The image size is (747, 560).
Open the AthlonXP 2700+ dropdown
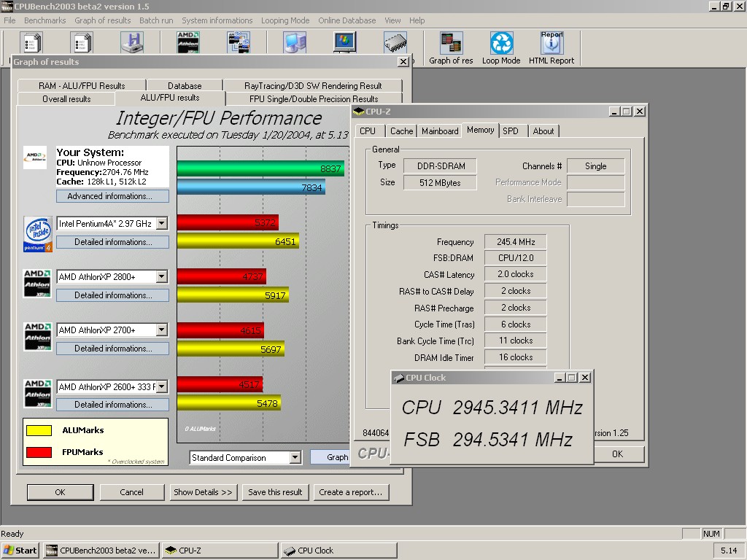(162, 330)
